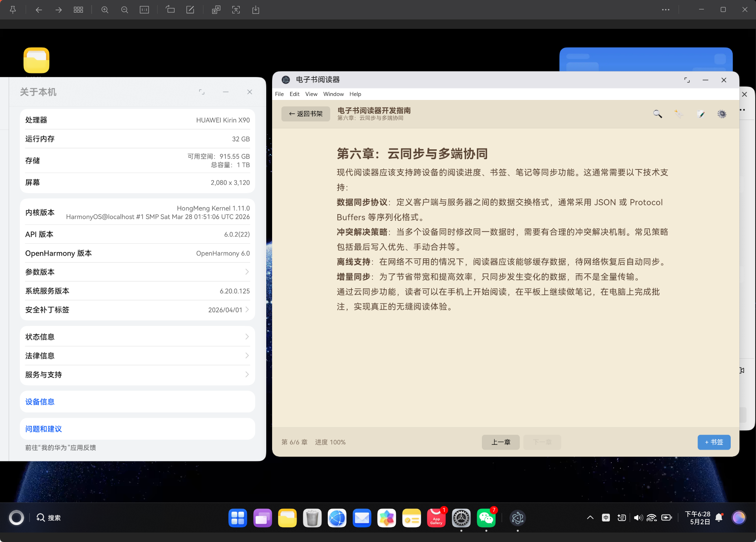Select the 处理器 HUAWEI Kirin X90 row

137,120
